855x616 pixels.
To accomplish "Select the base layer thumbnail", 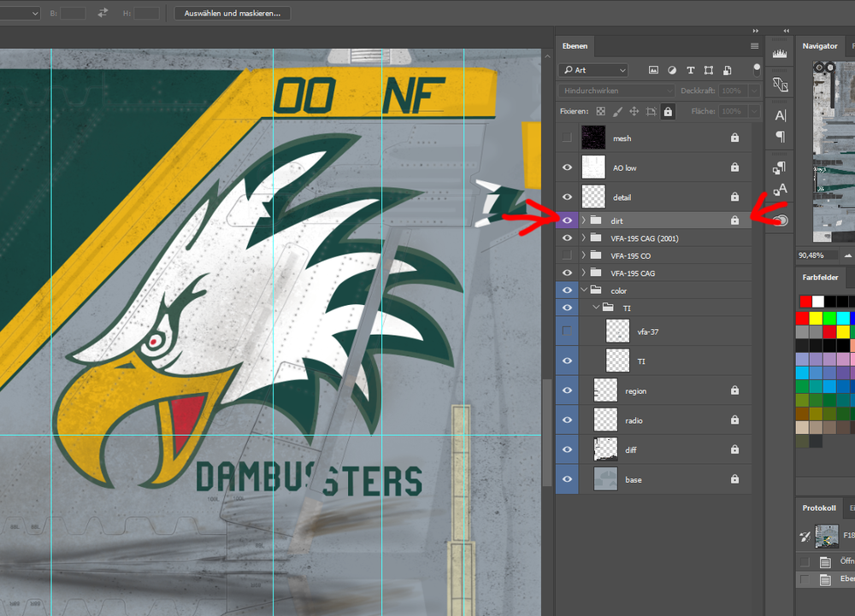I will (605, 479).
